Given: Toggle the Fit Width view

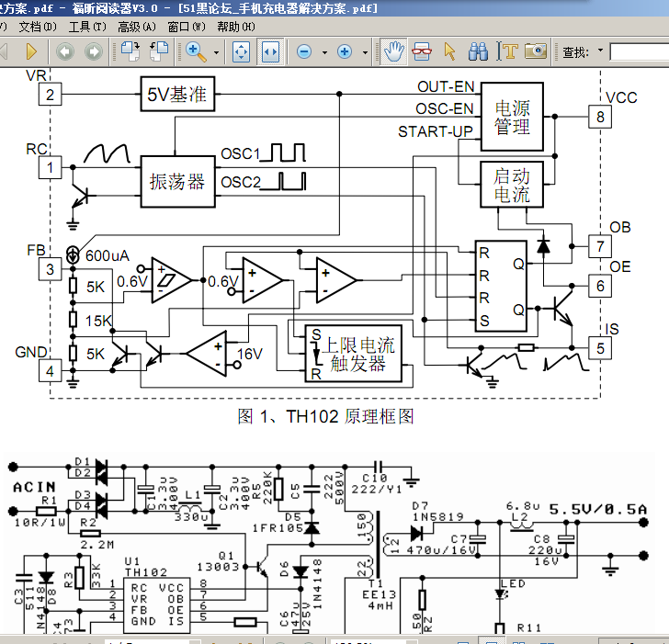Looking at the screenshot, I should (270, 52).
